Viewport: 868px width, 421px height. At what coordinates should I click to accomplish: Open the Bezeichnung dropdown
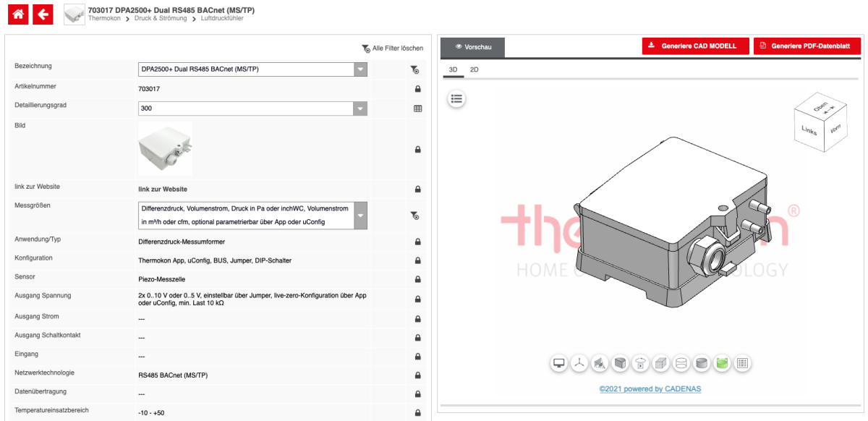[x=252, y=69]
